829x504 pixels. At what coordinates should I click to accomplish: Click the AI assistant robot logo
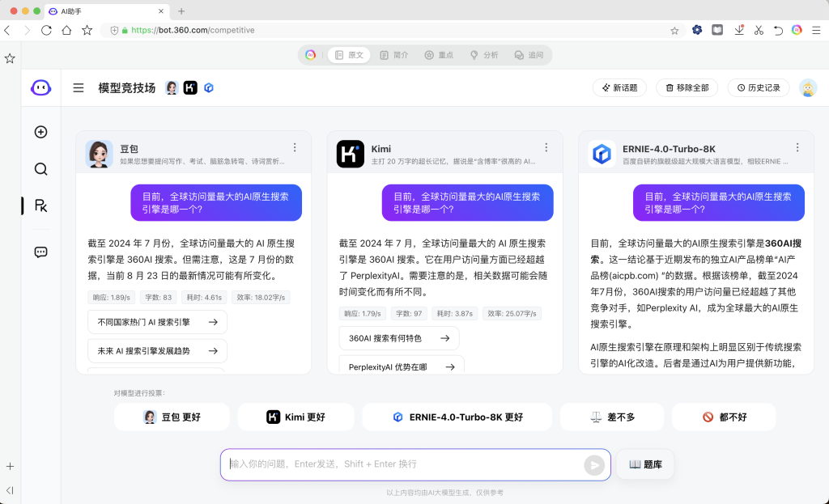tap(40, 87)
